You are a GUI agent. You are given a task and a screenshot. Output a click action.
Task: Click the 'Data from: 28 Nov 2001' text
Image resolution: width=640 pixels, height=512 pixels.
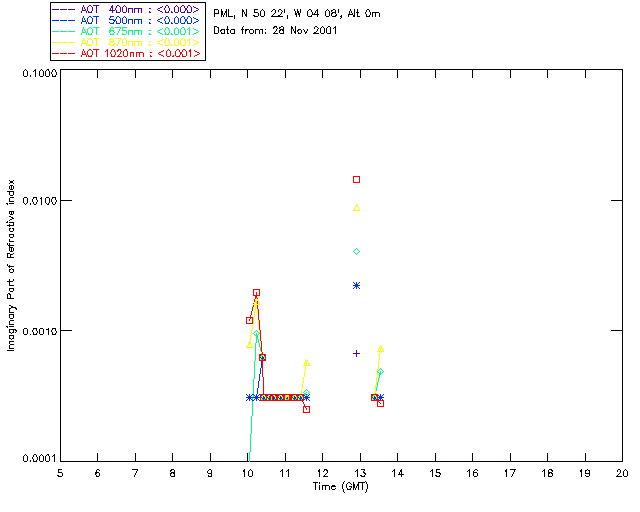coord(275,30)
